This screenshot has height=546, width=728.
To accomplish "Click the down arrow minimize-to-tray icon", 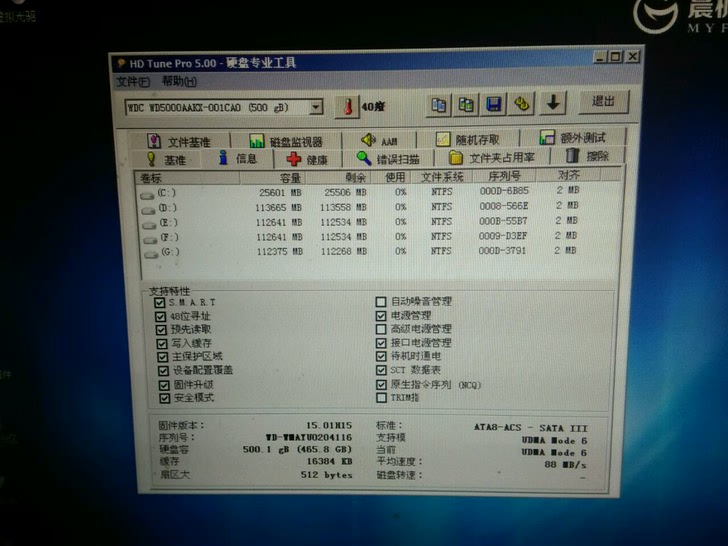I will (x=552, y=103).
